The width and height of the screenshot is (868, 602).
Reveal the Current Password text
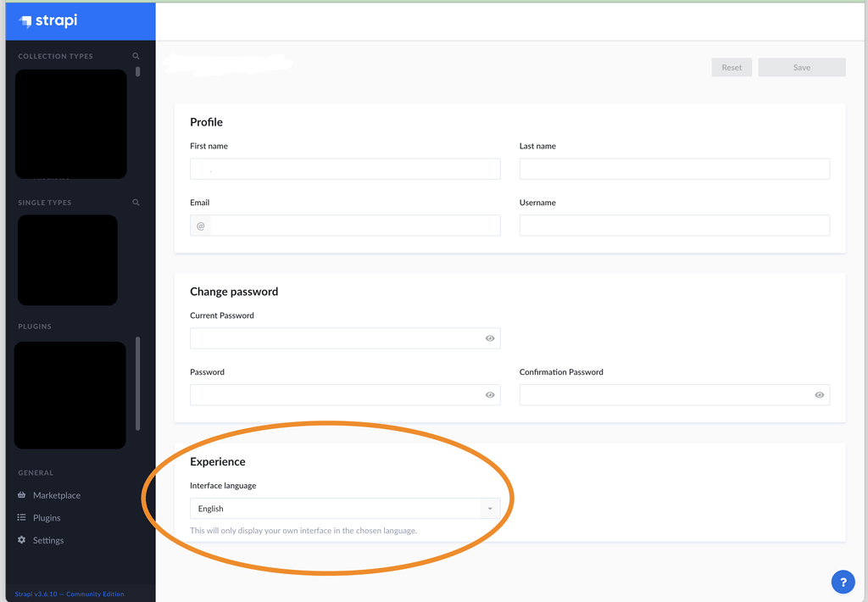point(490,338)
